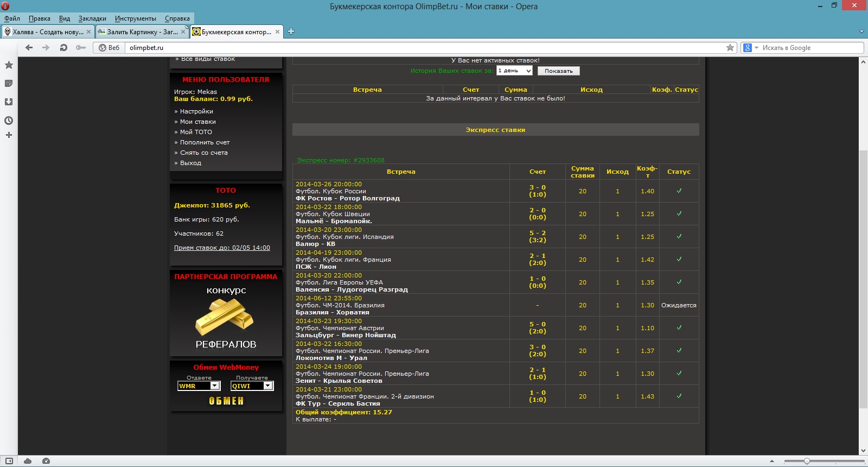The width and height of the screenshot is (868, 467).
Task: Click the Выход logout link
Action: pos(190,163)
